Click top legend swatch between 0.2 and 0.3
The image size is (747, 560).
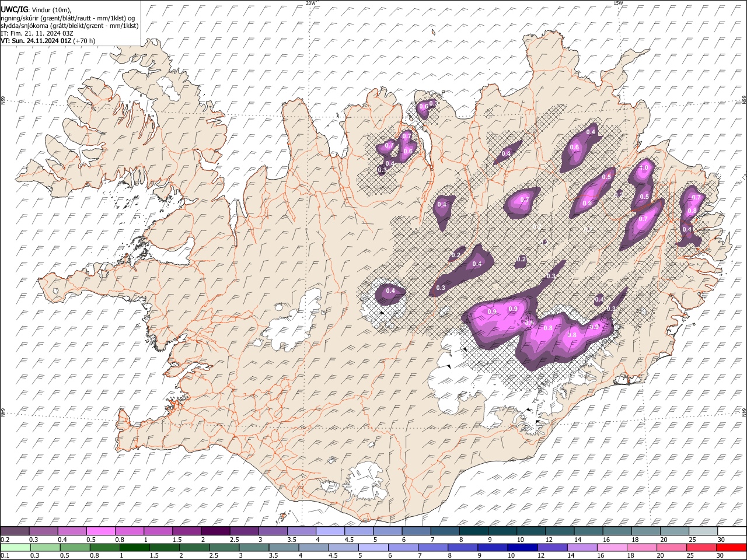[x=15, y=531]
